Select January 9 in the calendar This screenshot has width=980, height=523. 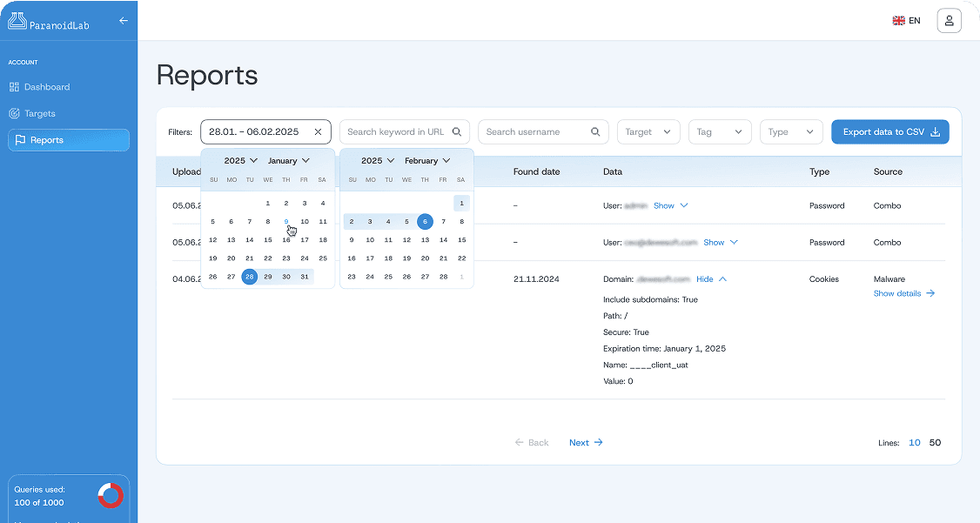pos(286,222)
